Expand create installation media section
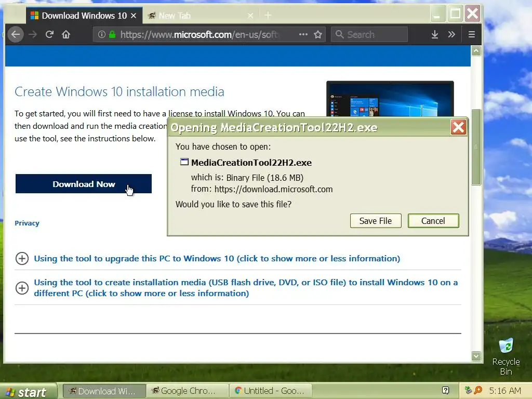Viewport: 532px width, 399px height. tap(246, 288)
